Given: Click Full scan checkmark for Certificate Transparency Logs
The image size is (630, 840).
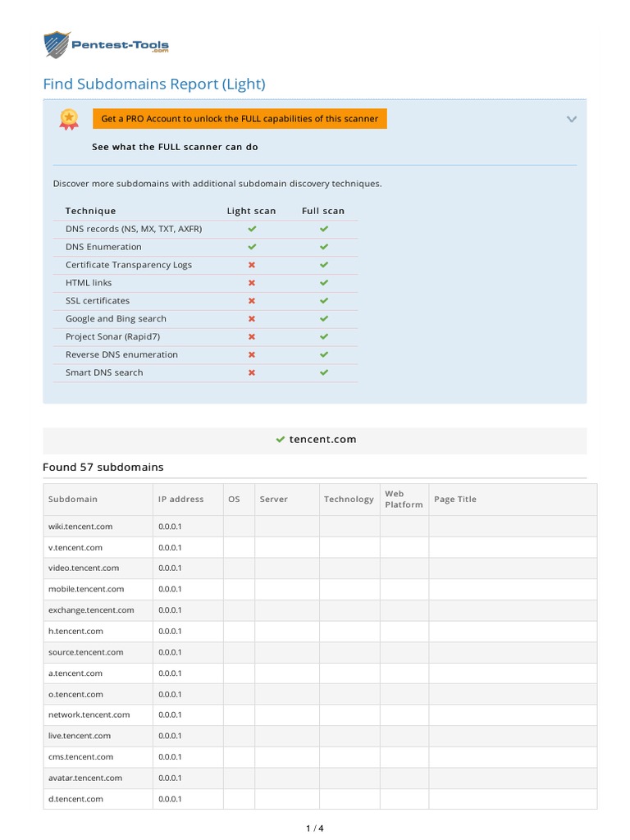Looking at the screenshot, I should pos(323,265).
